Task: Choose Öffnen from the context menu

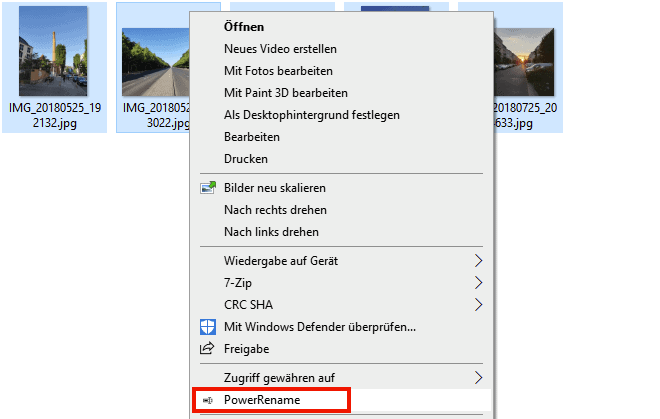Action: pos(245,27)
